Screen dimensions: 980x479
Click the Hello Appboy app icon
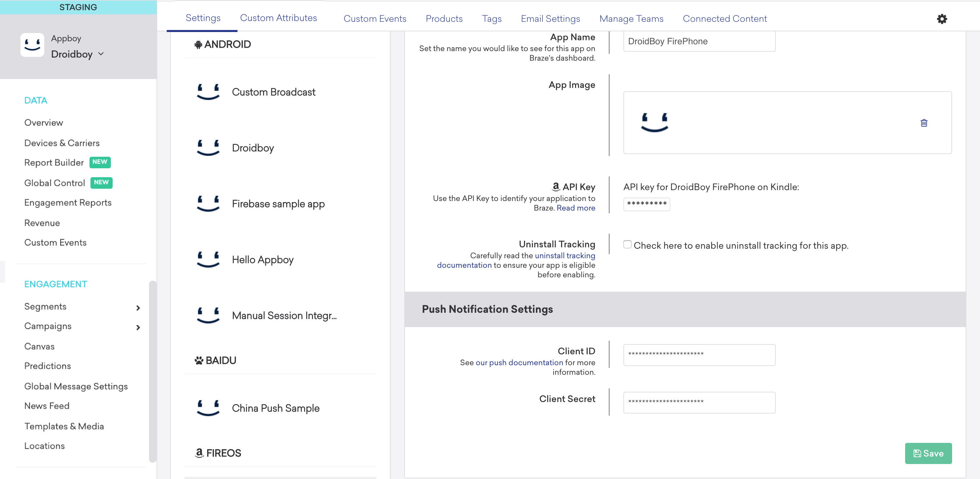(x=208, y=260)
